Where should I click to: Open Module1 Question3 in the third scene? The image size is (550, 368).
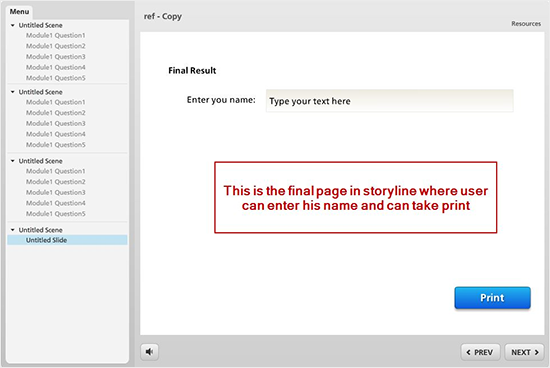click(55, 192)
